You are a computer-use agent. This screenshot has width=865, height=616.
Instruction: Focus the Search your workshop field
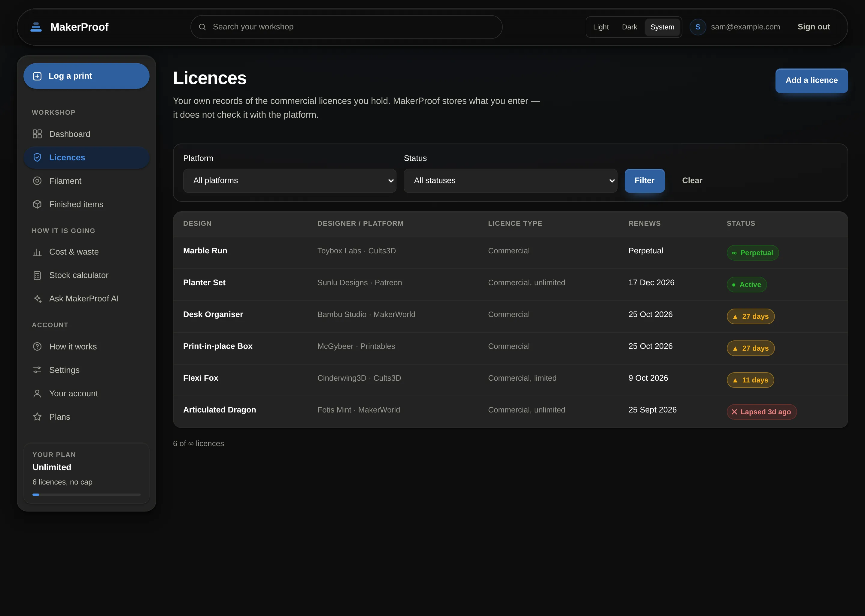346,27
